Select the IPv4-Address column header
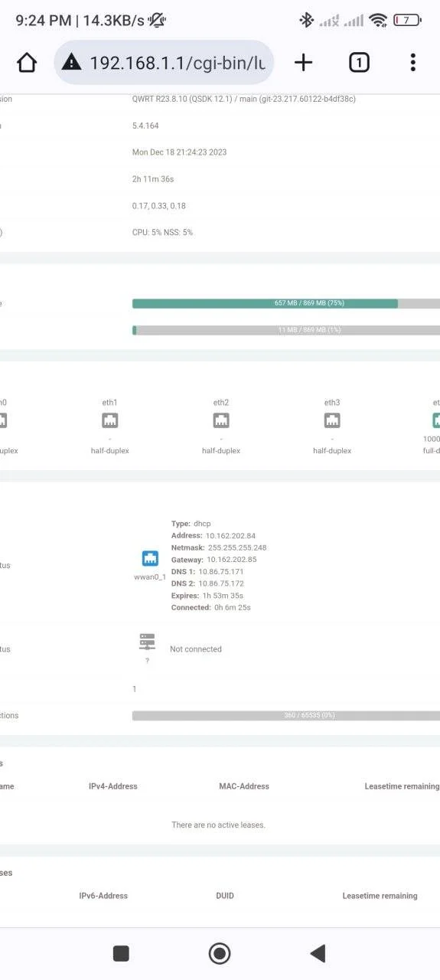 (113, 786)
